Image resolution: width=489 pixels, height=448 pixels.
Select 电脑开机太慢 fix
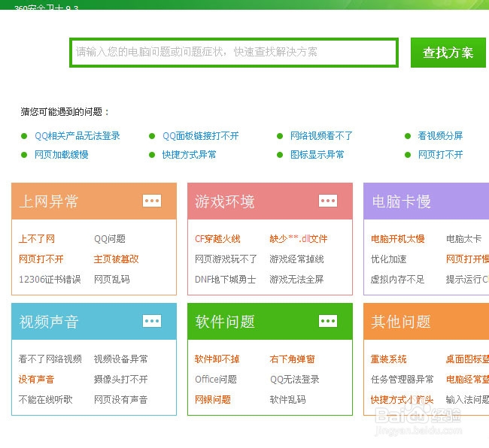(398, 239)
